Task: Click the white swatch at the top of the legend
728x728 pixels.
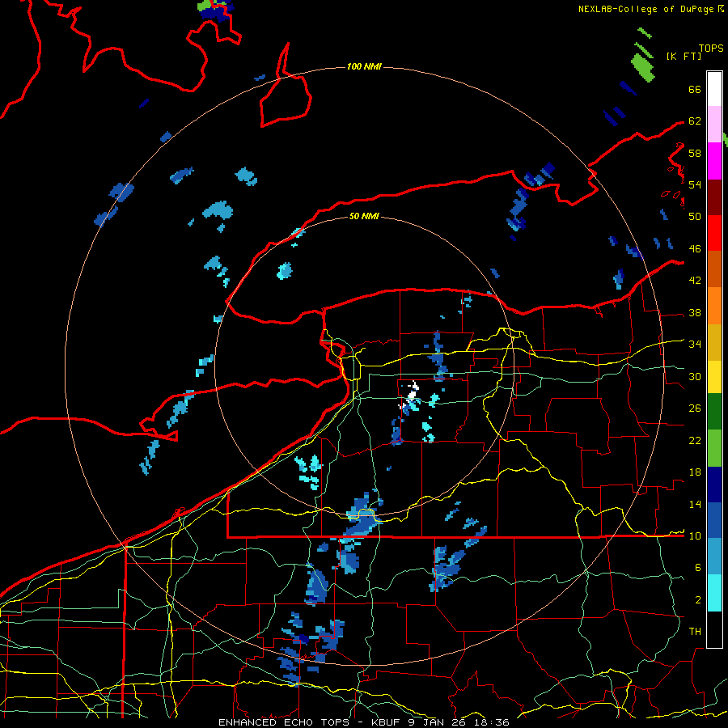Action: pos(714,89)
